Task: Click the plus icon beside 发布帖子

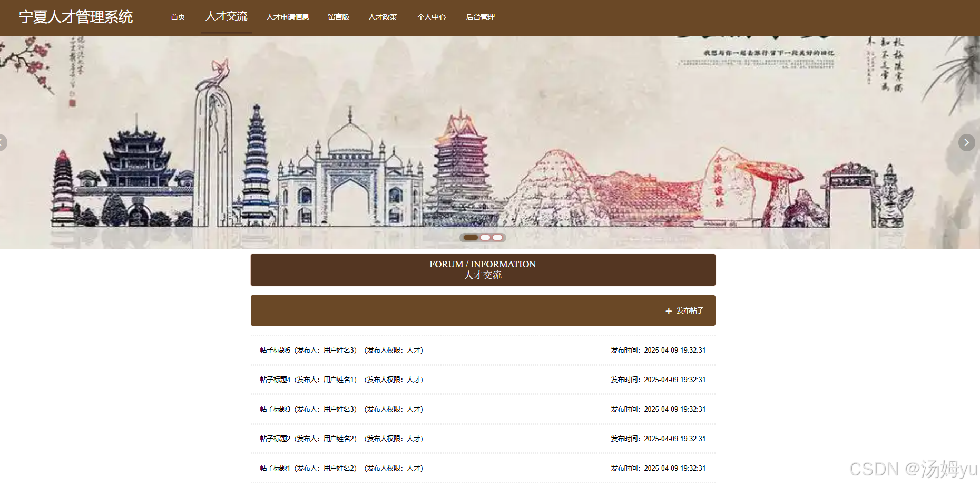Action: click(x=669, y=312)
